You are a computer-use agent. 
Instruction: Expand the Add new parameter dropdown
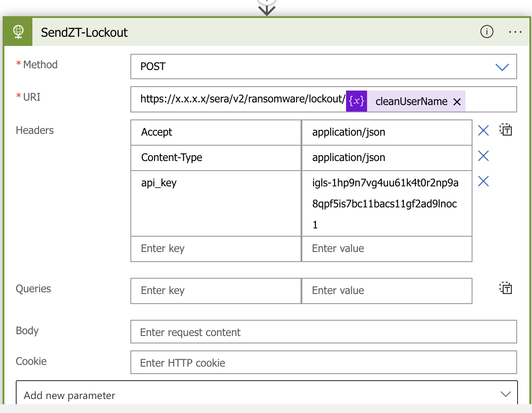coord(505,394)
